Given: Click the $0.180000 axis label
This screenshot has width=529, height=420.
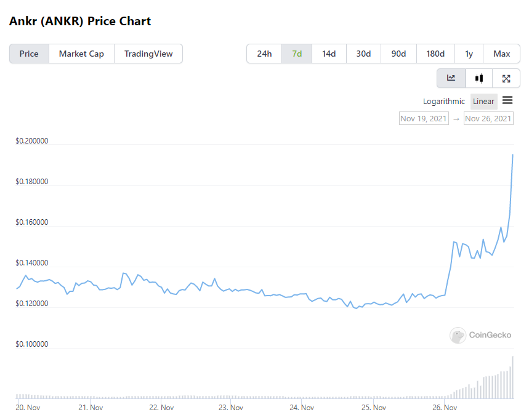Looking at the screenshot, I should [x=31, y=182].
